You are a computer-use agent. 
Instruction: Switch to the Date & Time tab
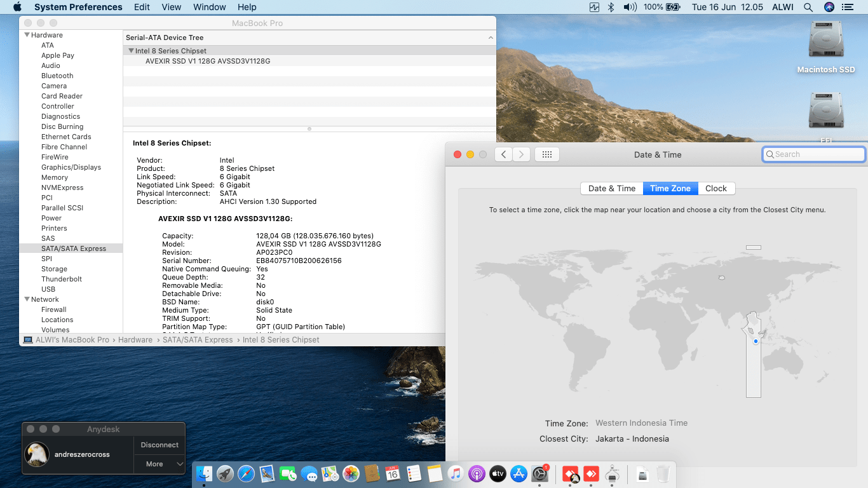[x=611, y=188]
